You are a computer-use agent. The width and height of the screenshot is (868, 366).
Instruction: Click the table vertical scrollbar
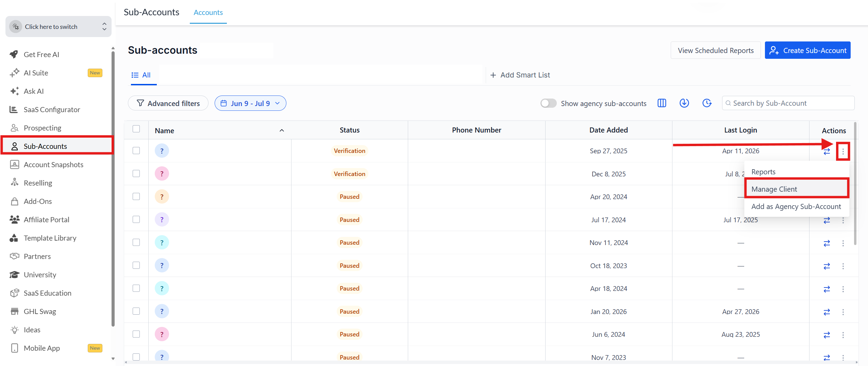point(855,184)
